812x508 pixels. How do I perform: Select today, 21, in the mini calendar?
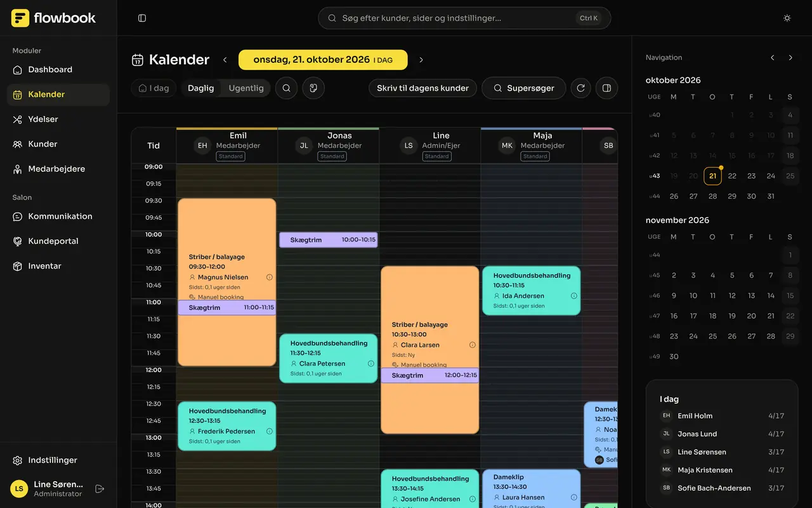[712, 176]
